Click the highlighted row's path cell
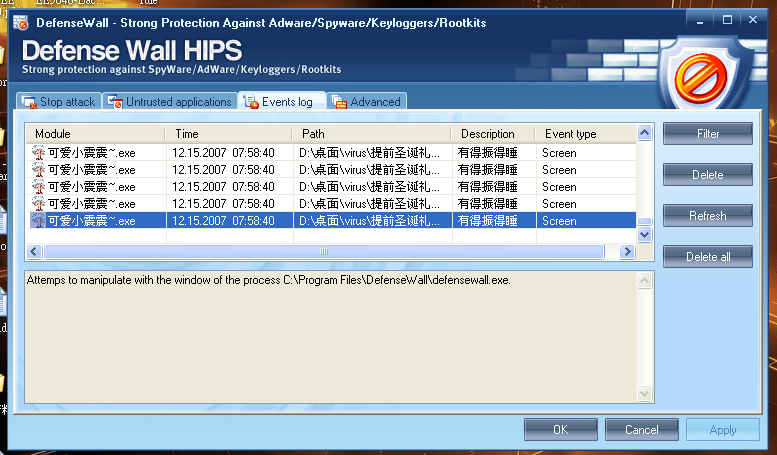This screenshot has height=455, width=777. [373, 221]
